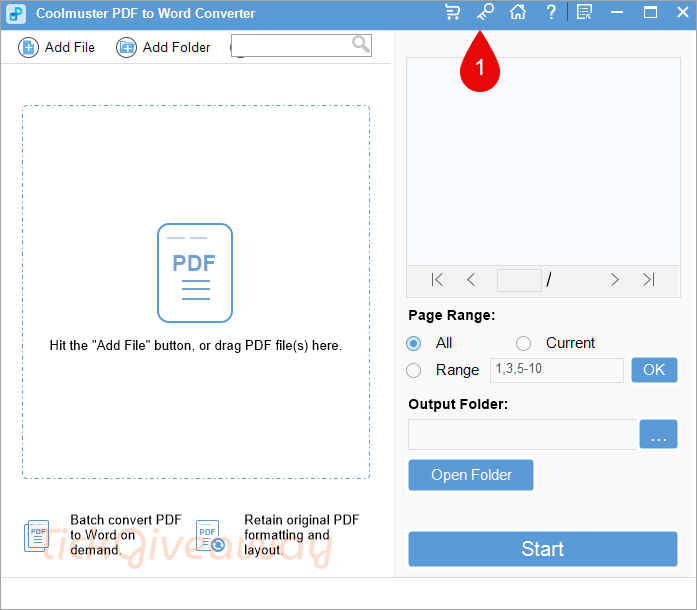Click the Output Folder path field
697x610 pixels.
click(x=522, y=434)
